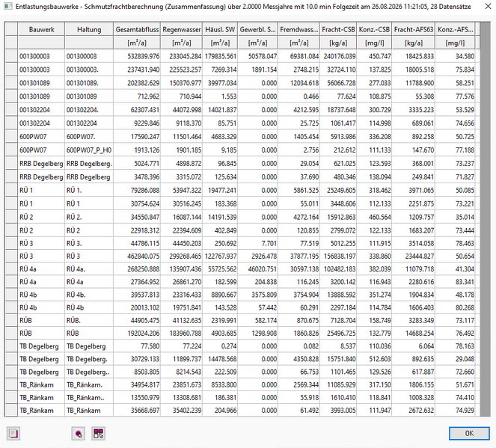Screen dimensions: 496x448
Task: Click Häusl. SW value 14021.837
Action: [220, 110]
